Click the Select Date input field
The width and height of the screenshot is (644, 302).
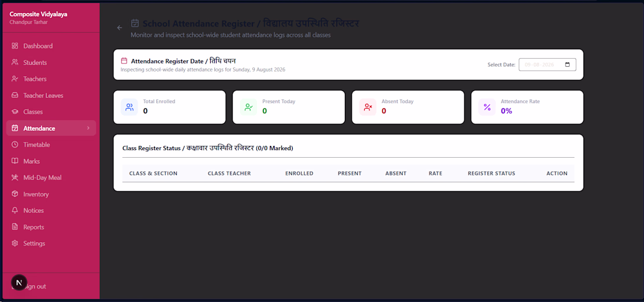click(x=547, y=65)
